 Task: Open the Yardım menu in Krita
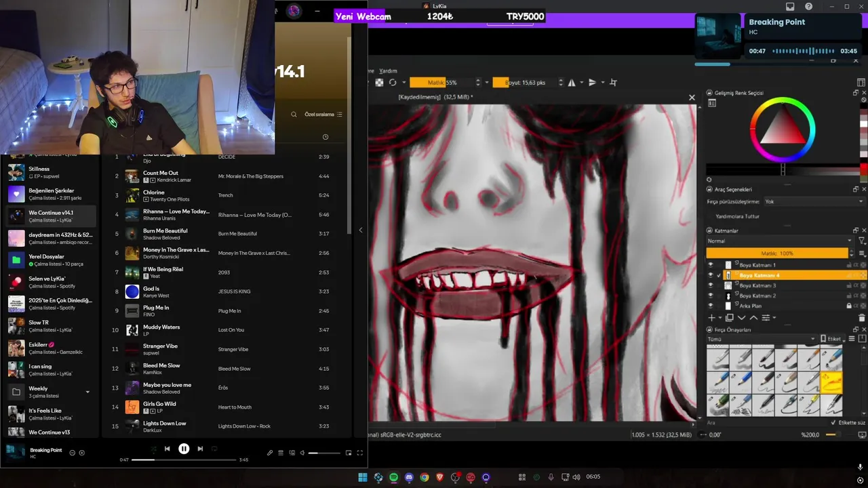click(388, 70)
